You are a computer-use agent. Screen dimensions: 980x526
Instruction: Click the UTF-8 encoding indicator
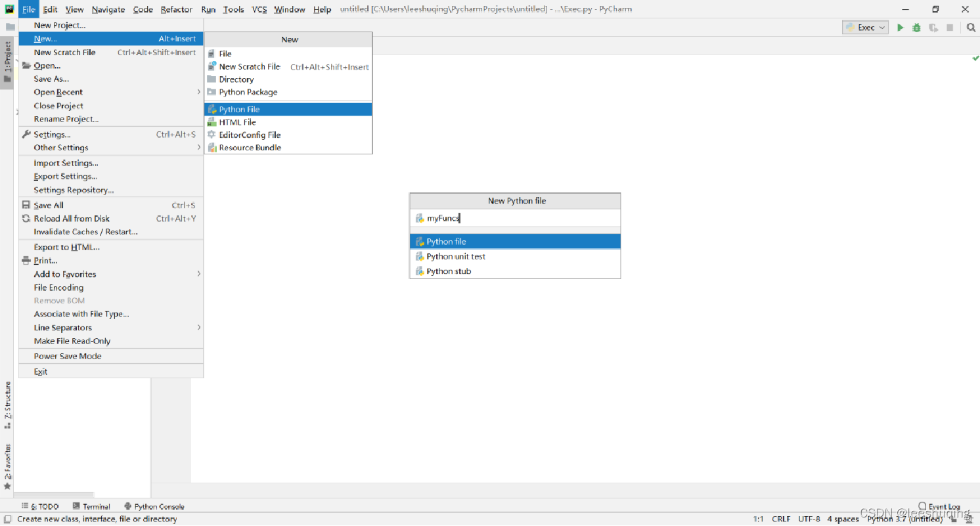pos(809,519)
